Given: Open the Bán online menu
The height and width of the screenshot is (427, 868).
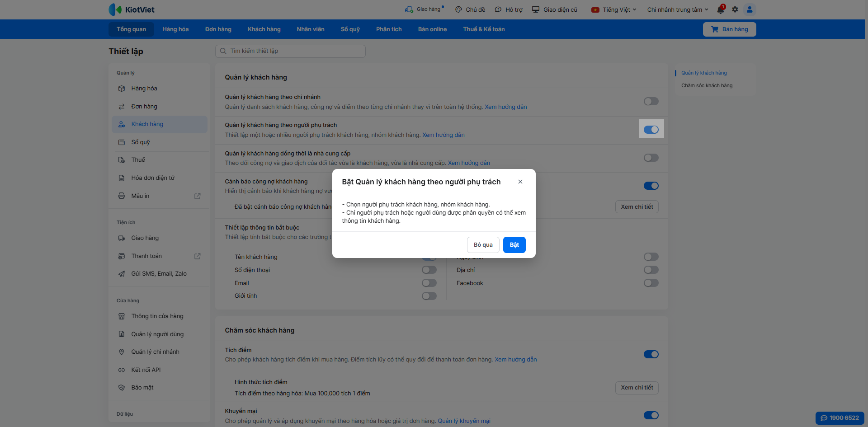Looking at the screenshot, I should 432,29.
